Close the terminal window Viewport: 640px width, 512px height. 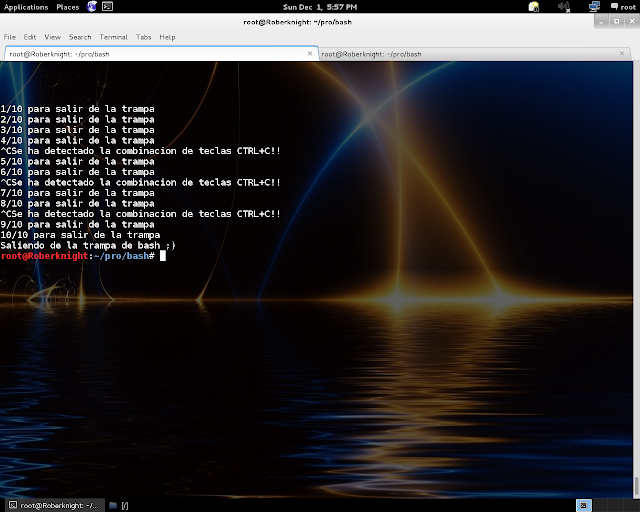point(632,21)
